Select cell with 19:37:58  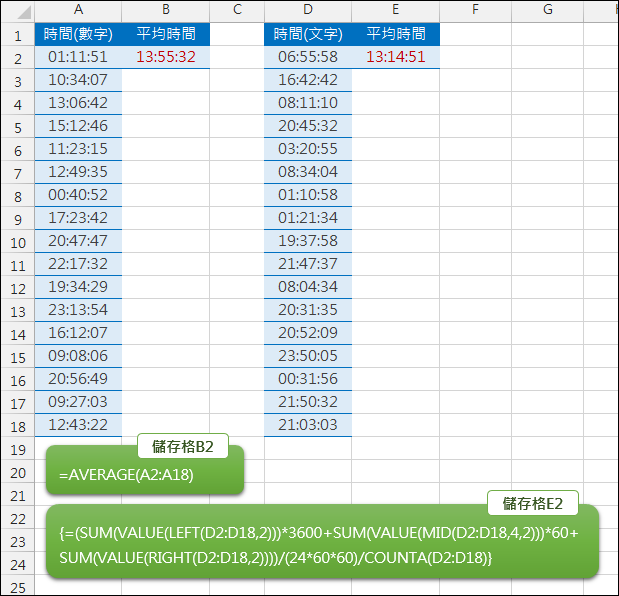pyautogui.click(x=308, y=241)
